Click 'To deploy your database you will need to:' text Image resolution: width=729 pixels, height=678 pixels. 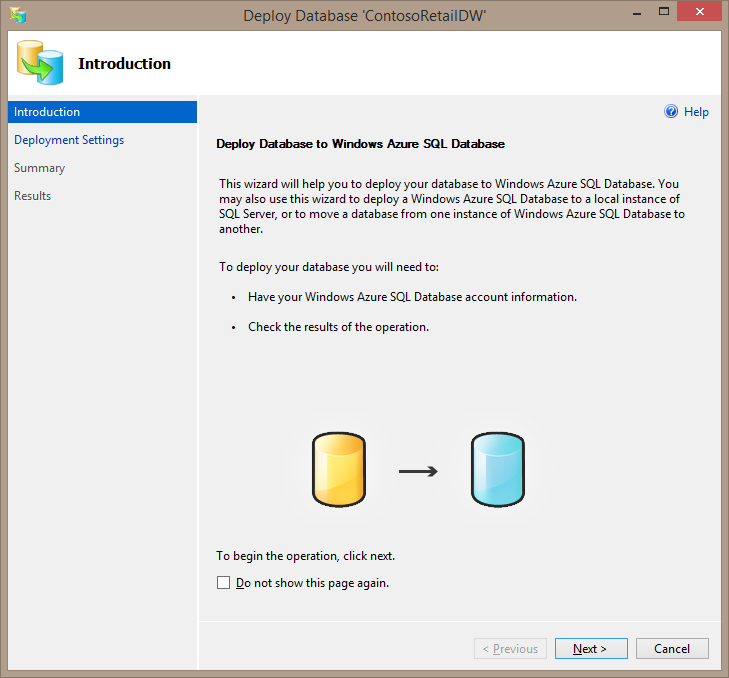(329, 267)
